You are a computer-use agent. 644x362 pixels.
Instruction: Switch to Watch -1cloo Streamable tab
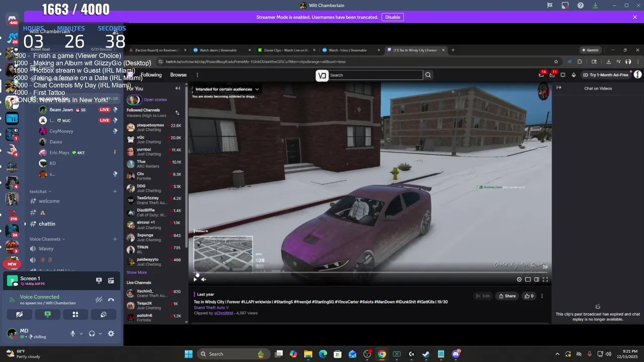click(x=350, y=50)
